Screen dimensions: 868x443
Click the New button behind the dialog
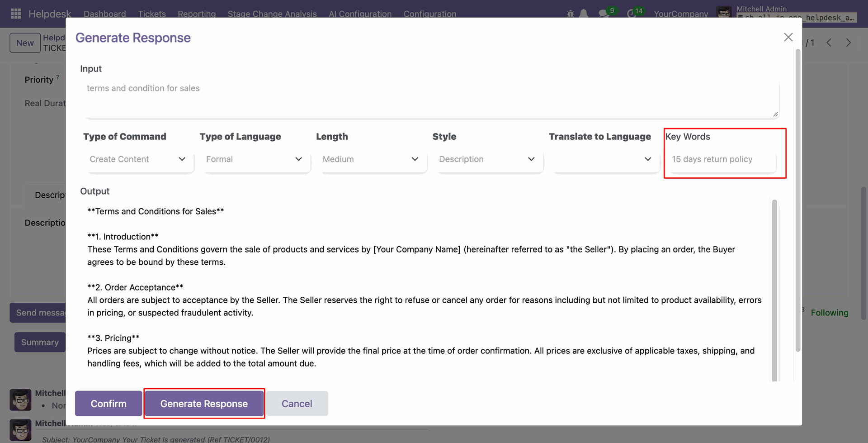point(25,43)
